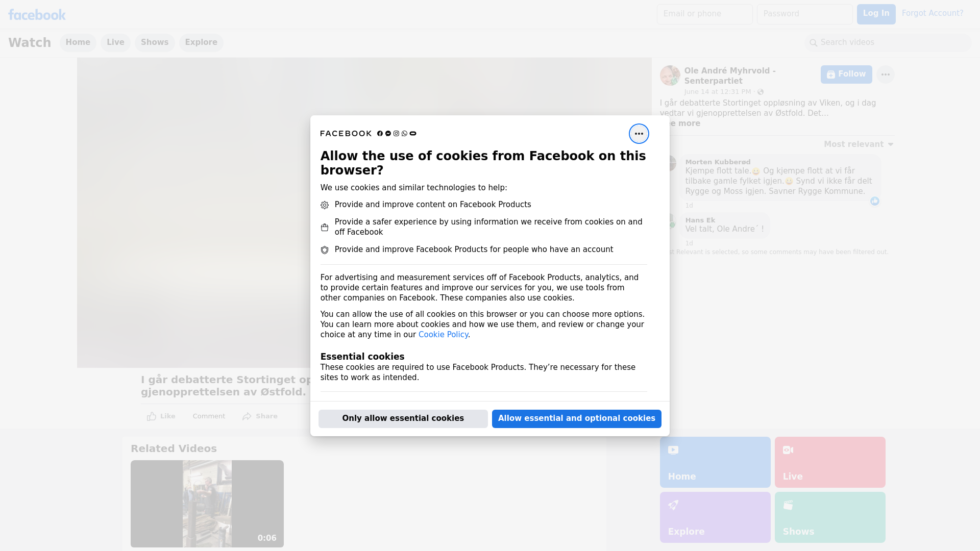Open the cookie dialog more options button
Screen dimensions: 980x551
click(639, 134)
